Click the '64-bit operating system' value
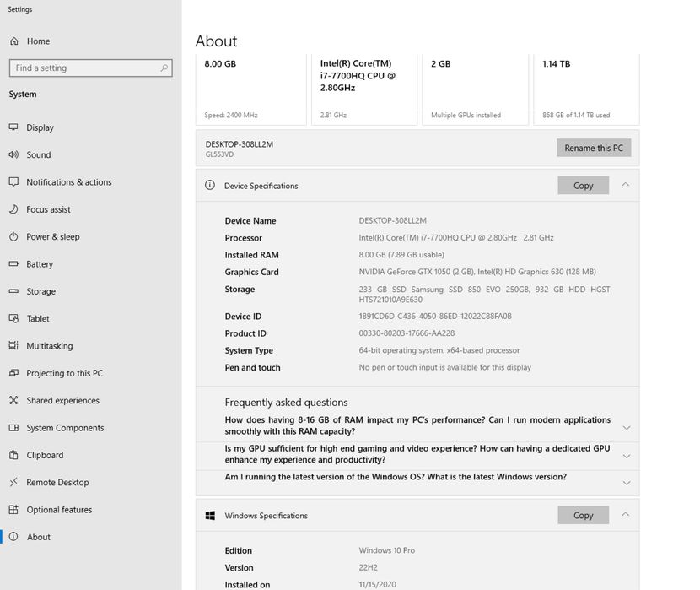 439,350
